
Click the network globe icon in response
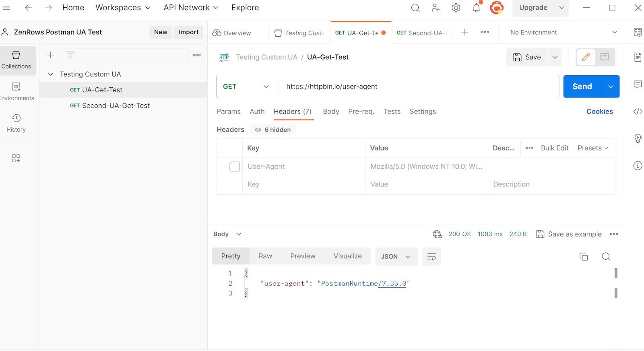tap(437, 234)
